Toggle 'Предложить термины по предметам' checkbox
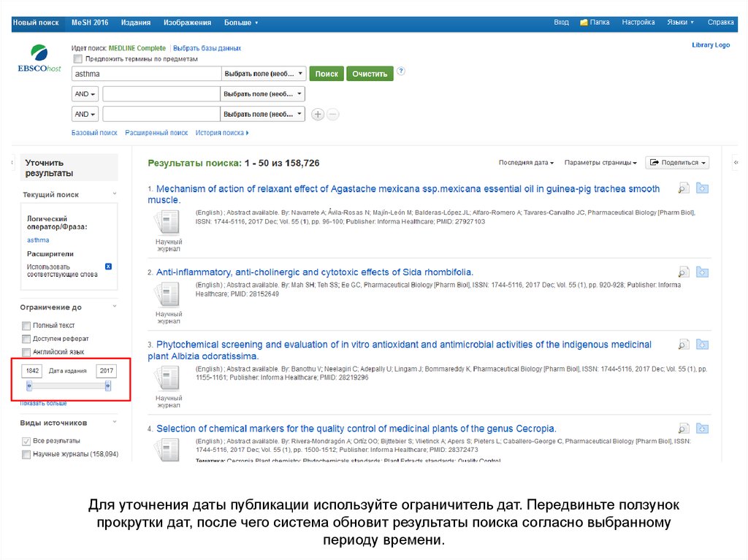The width and height of the screenshot is (748, 560). tap(77, 59)
